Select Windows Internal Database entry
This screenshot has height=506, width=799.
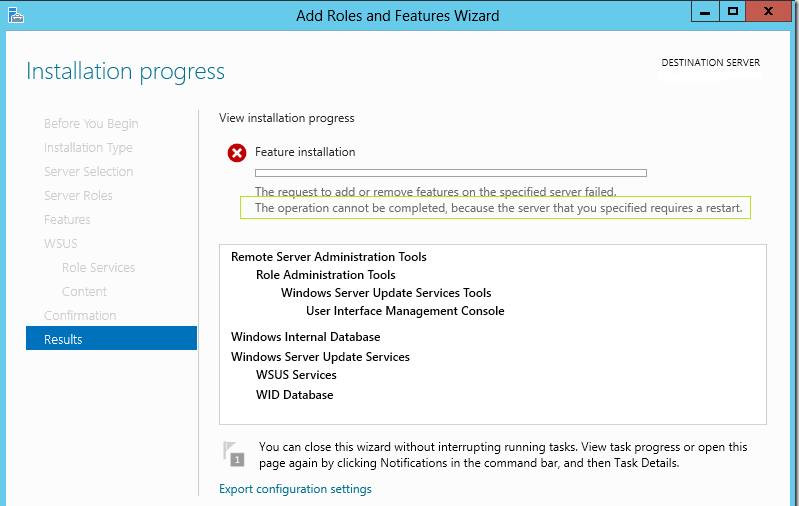point(305,337)
